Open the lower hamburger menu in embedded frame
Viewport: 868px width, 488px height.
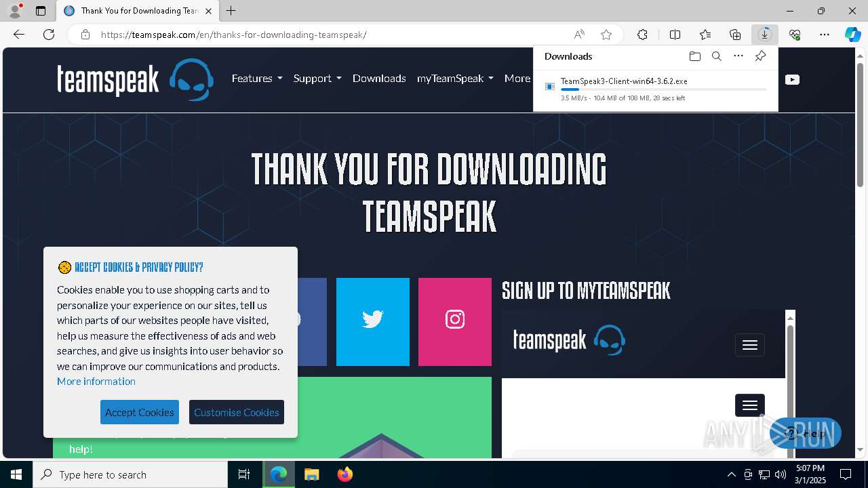(750, 405)
